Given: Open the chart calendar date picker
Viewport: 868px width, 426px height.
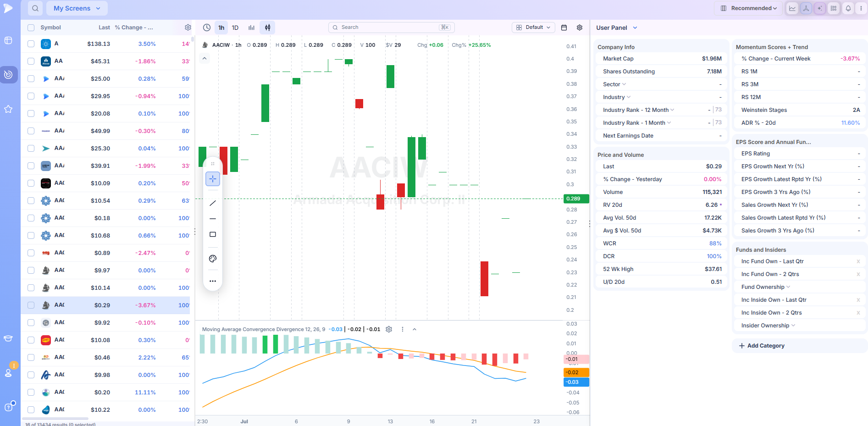Looking at the screenshot, I should point(564,28).
